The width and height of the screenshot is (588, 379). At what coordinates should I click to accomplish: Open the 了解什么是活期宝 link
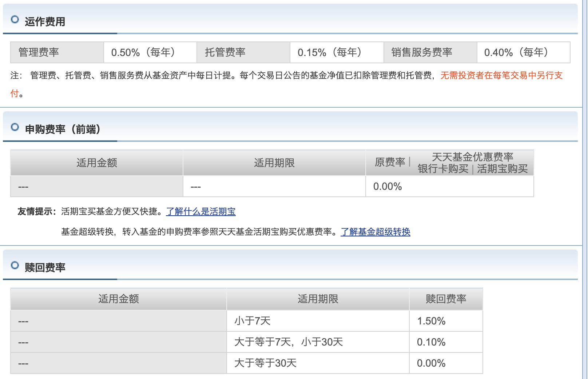point(200,212)
